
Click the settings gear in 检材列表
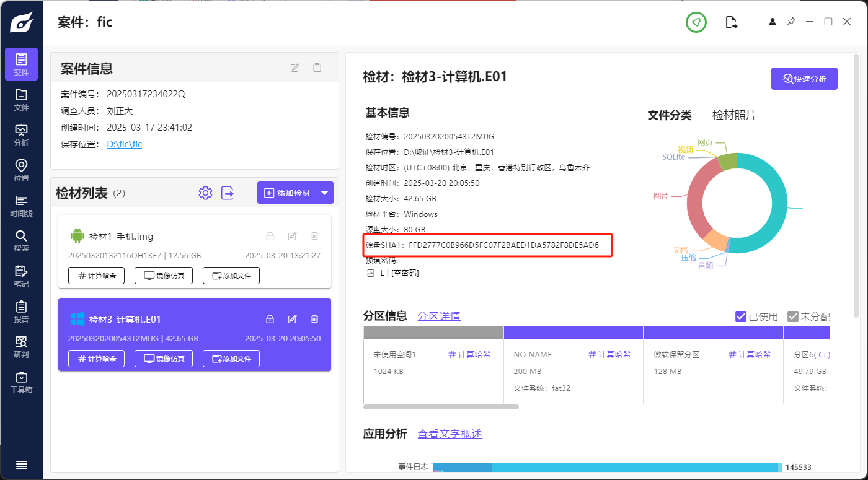(205, 193)
